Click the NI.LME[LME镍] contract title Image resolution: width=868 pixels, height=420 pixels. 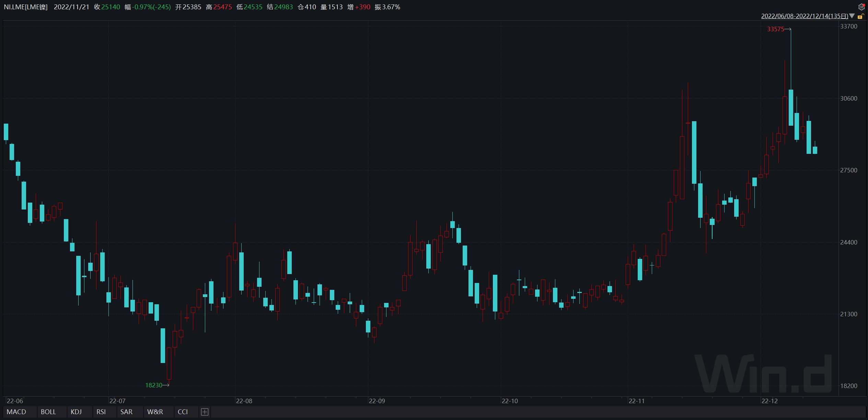point(26,7)
